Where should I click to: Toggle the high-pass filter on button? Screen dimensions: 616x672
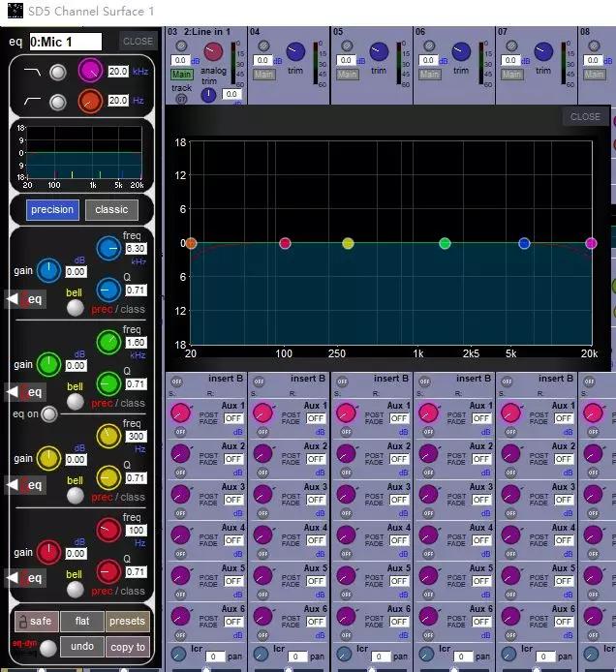click(57, 103)
